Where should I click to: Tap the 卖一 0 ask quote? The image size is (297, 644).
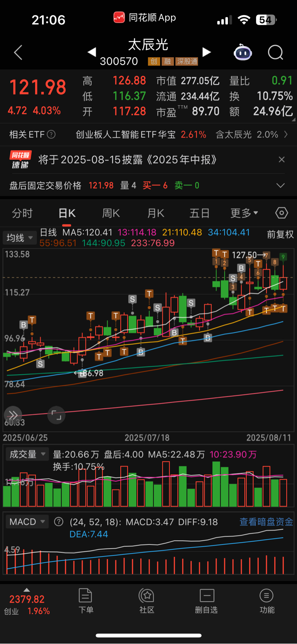tap(187, 185)
